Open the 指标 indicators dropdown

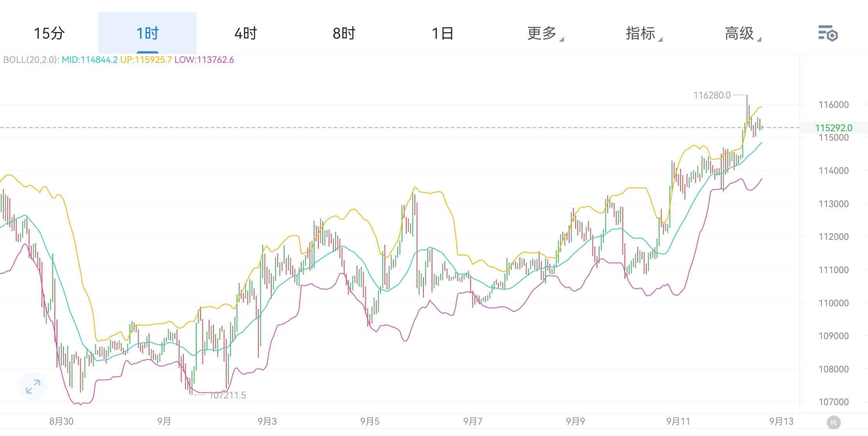point(642,34)
